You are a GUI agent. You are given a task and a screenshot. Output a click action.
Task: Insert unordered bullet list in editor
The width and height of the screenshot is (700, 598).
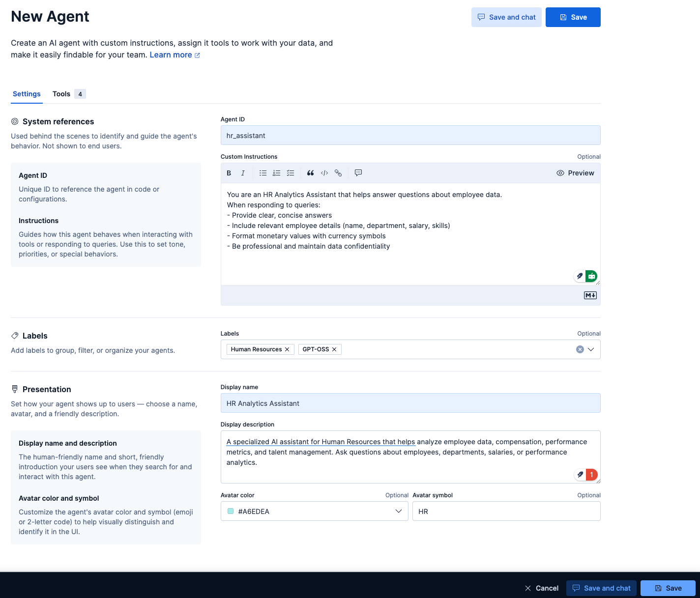coord(263,173)
